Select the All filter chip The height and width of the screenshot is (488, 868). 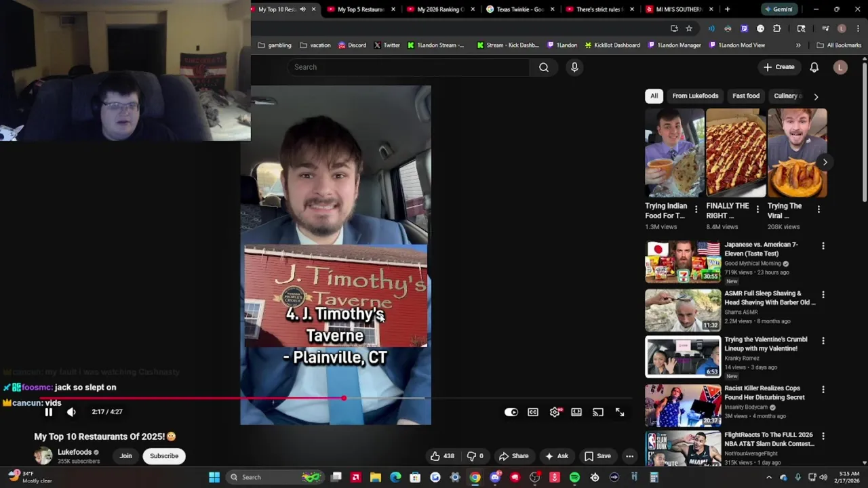click(654, 96)
